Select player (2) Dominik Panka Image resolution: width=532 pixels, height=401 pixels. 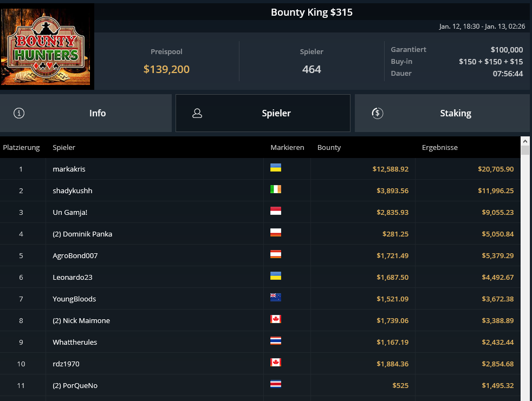pyautogui.click(x=82, y=234)
